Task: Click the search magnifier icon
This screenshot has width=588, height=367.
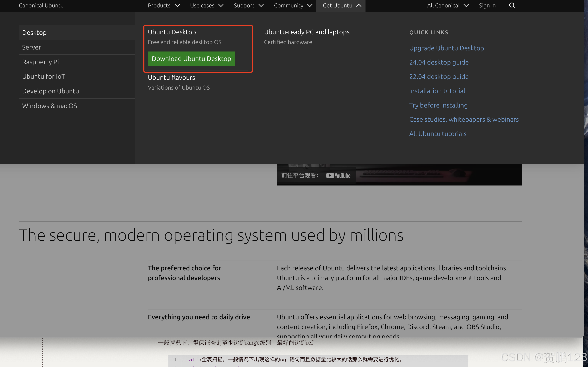Action: point(512,6)
